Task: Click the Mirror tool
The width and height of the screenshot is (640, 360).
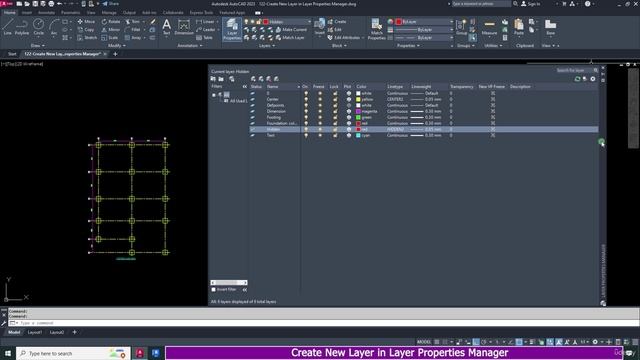Action: [111, 29]
